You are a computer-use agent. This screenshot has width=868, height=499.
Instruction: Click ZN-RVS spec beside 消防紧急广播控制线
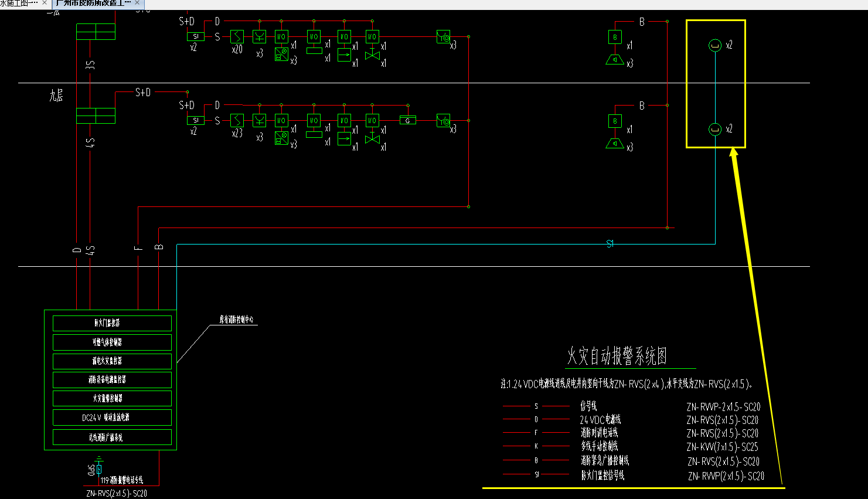723,461
